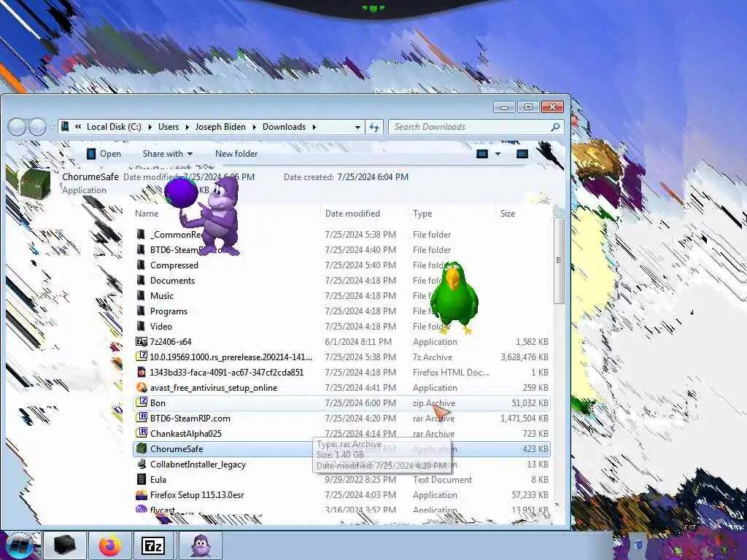The width and height of the screenshot is (747, 560).
Task: Select the Documents folder
Action: 172,281
